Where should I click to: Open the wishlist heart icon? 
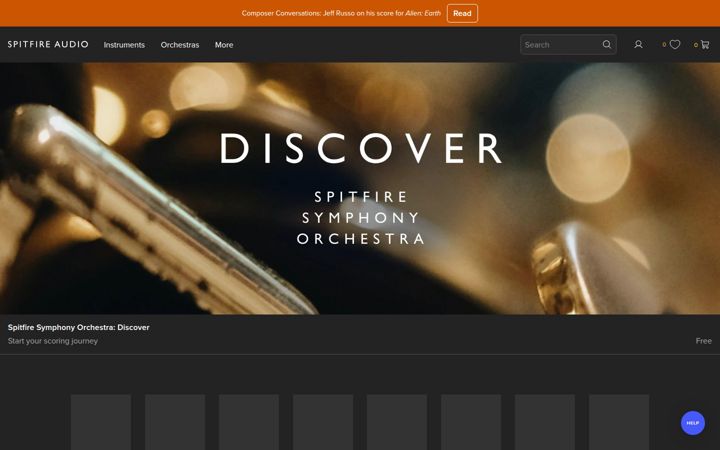click(675, 45)
